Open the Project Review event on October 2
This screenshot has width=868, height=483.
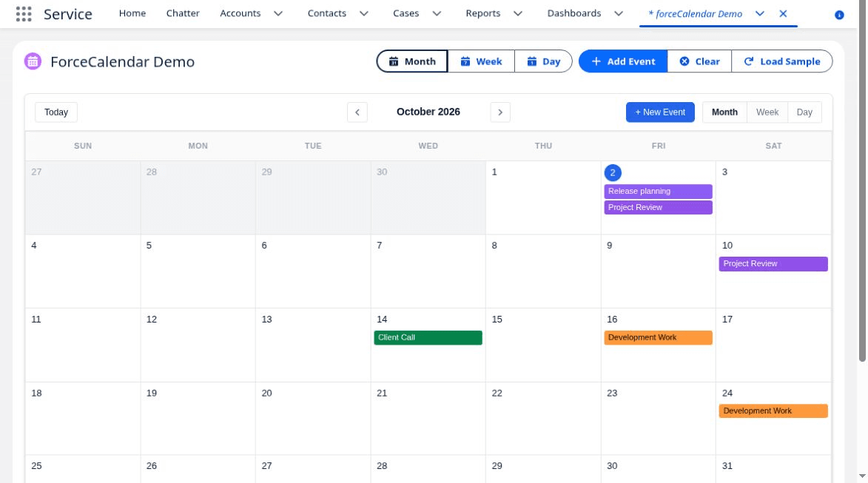click(658, 207)
